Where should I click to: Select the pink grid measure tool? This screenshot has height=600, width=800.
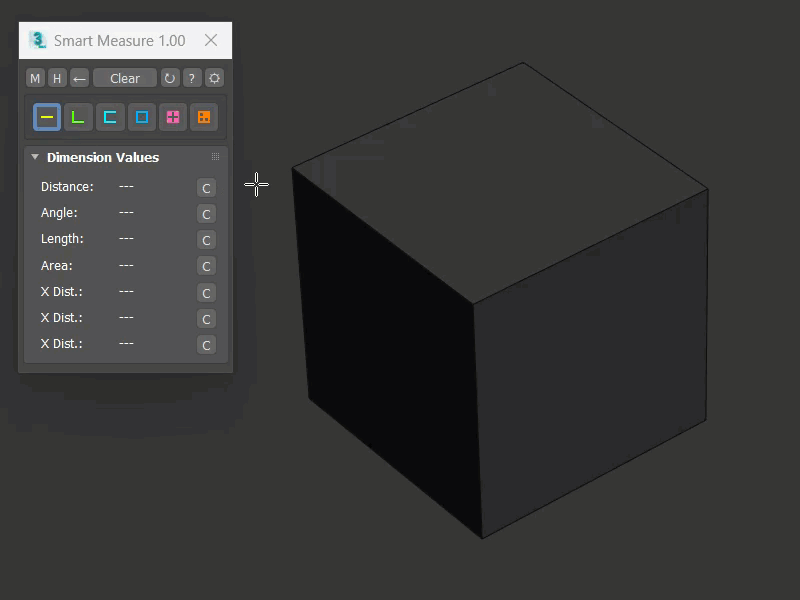[173, 117]
